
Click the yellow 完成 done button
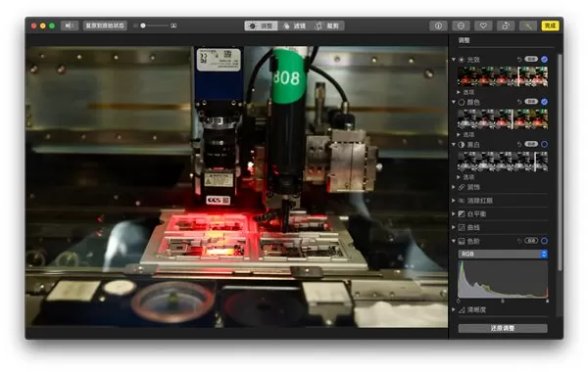point(550,25)
